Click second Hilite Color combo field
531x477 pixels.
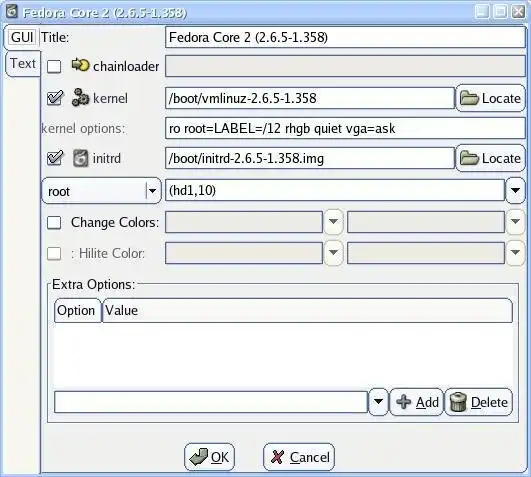coord(426,253)
